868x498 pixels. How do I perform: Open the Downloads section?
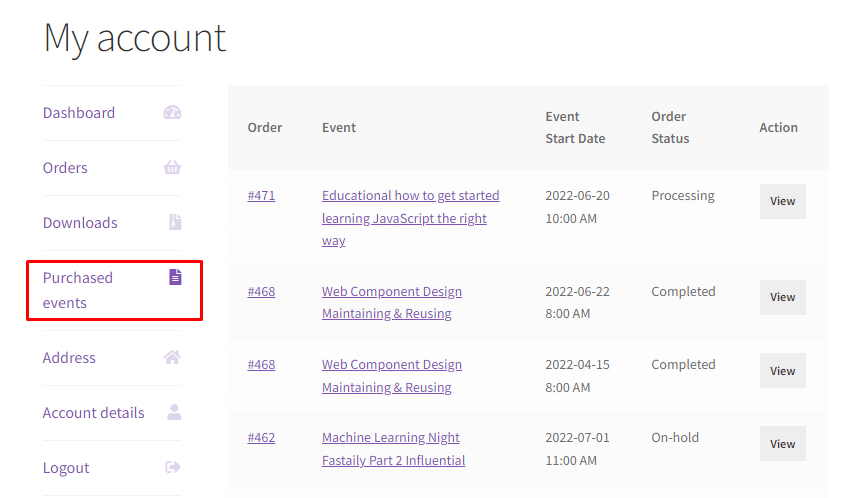pyautogui.click(x=80, y=222)
